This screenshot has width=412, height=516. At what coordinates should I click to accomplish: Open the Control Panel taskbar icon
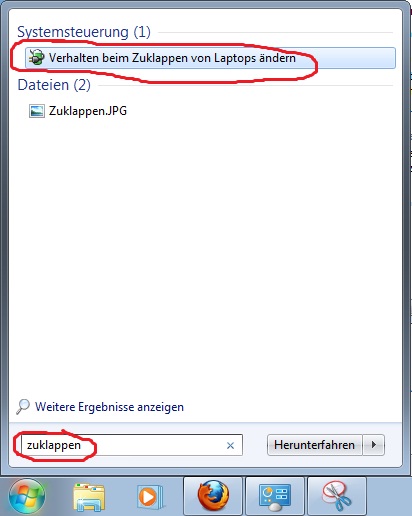(x=275, y=496)
